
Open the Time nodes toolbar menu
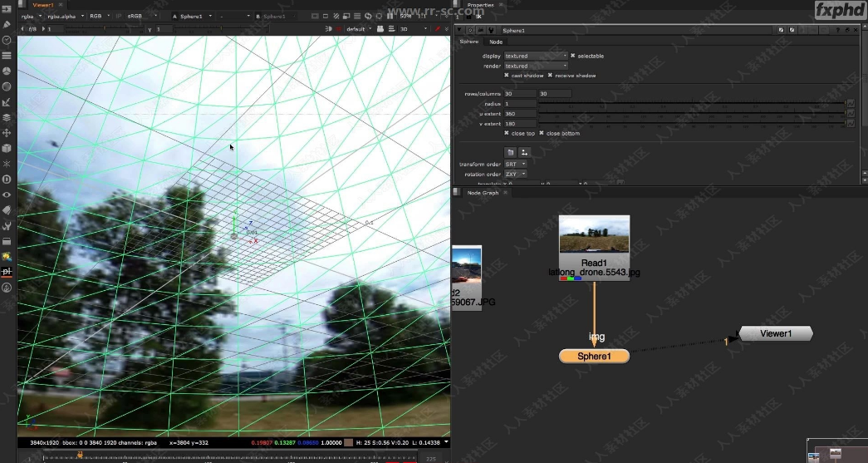pos(7,40)
